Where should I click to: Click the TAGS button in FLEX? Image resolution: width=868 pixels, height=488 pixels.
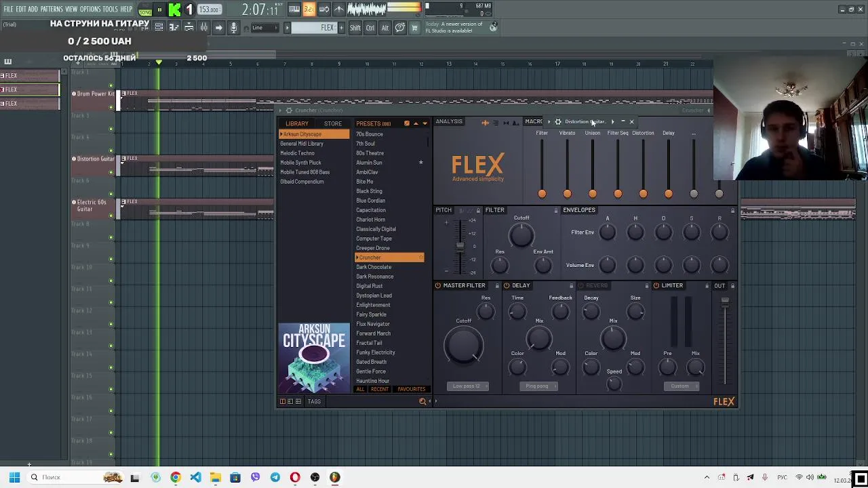click(314, 401)
